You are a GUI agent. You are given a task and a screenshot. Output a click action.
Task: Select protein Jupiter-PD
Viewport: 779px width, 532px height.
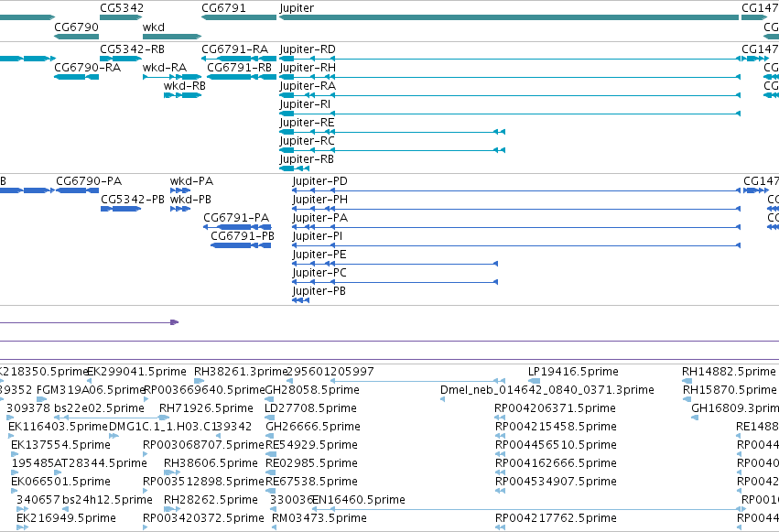[516, 190]
